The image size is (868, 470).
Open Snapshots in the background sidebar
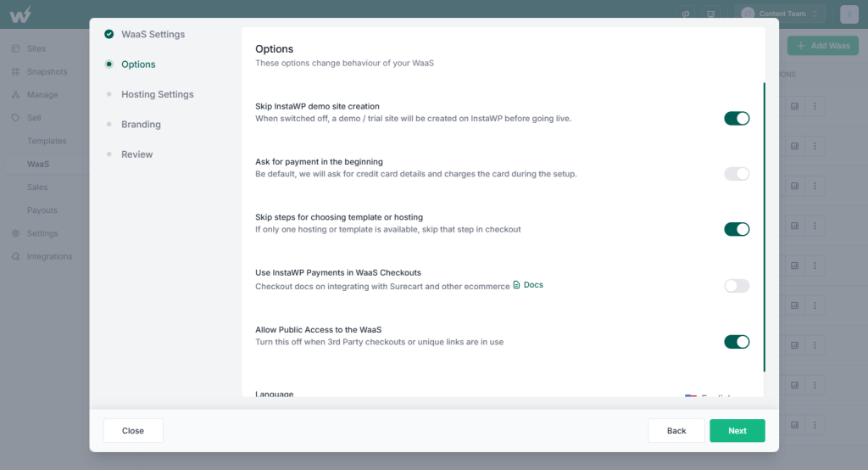point(39,72)
